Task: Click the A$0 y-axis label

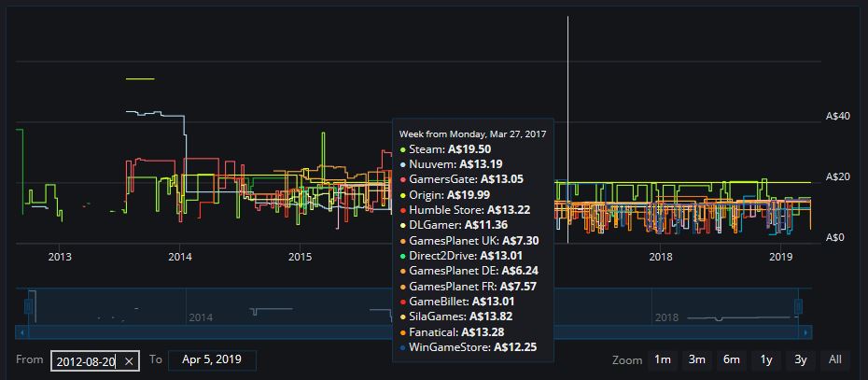Action: click(x=834, y=238)
